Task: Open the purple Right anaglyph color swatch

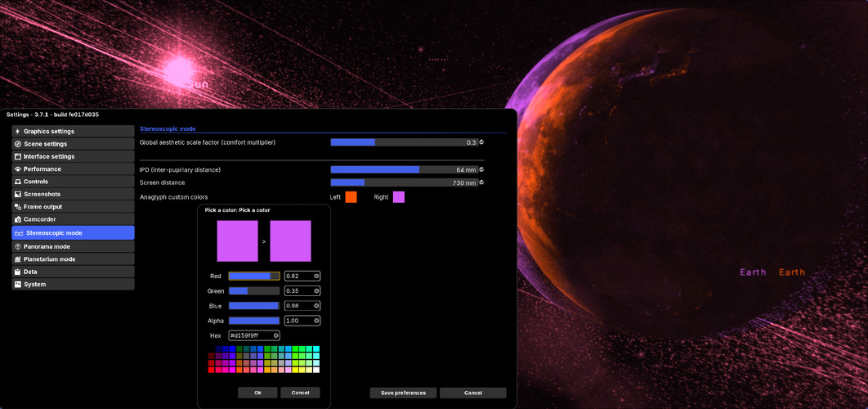Action: [399, 197]
